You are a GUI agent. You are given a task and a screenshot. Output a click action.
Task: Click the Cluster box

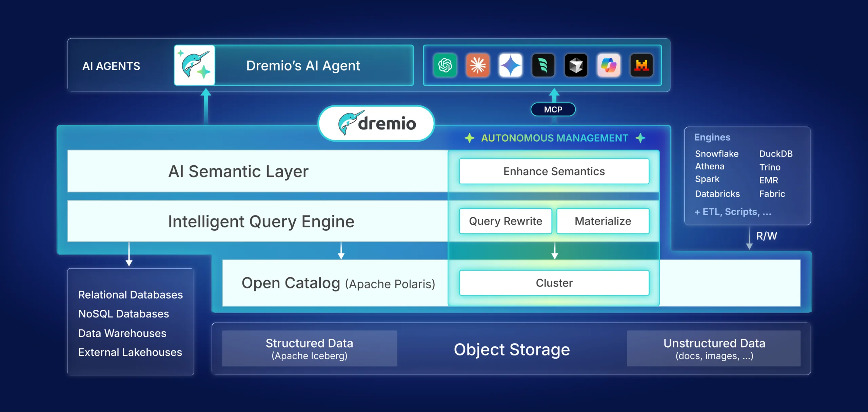pos(554,283)
